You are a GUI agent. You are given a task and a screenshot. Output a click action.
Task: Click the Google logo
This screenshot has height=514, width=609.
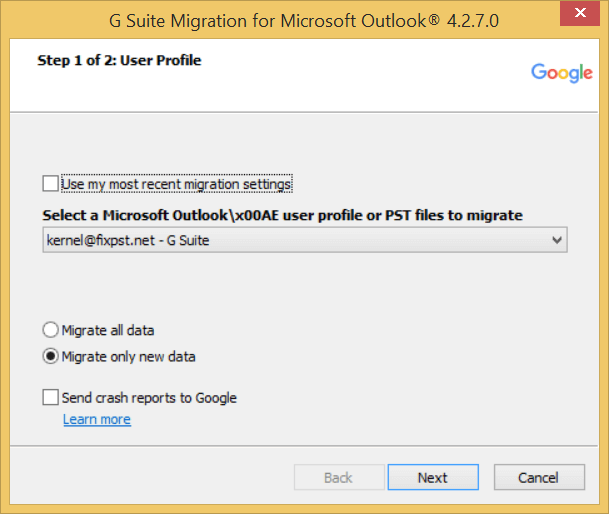click(562, 73)
